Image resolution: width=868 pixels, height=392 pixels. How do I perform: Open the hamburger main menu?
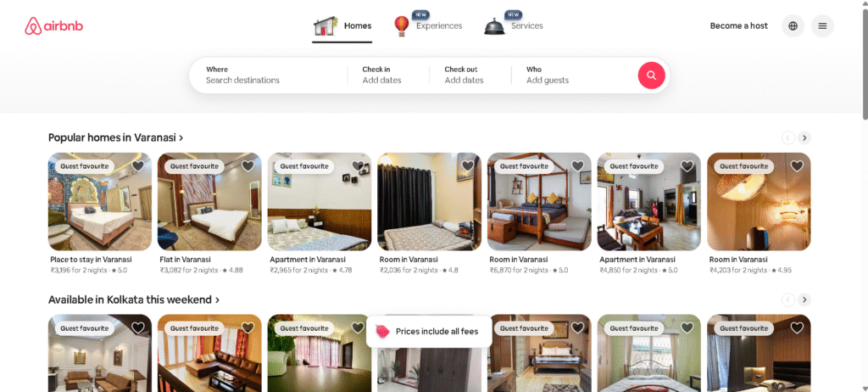(x=822, y=26)
